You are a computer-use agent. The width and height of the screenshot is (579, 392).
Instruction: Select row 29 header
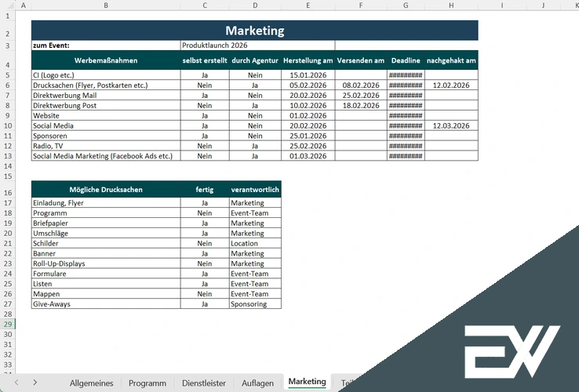pyautogui.click(x=7, y=324)
